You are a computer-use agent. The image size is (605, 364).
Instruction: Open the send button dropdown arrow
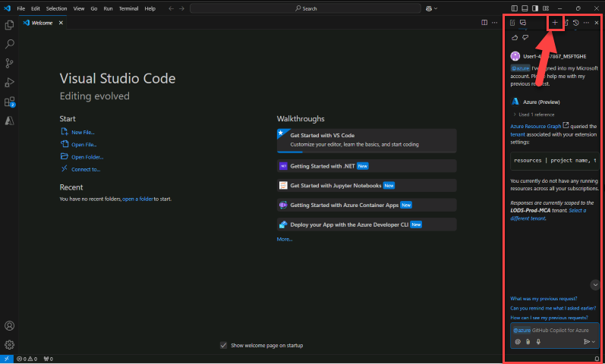click(x=594, y=342)
